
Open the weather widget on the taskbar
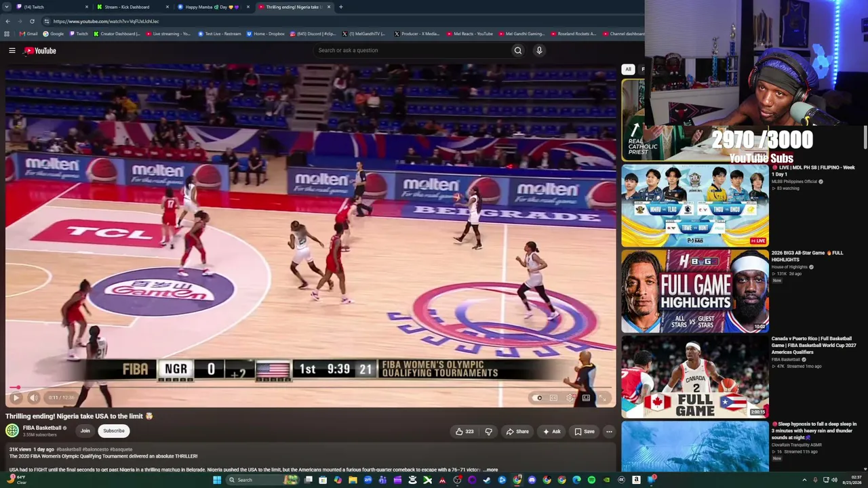pos(16,480)
